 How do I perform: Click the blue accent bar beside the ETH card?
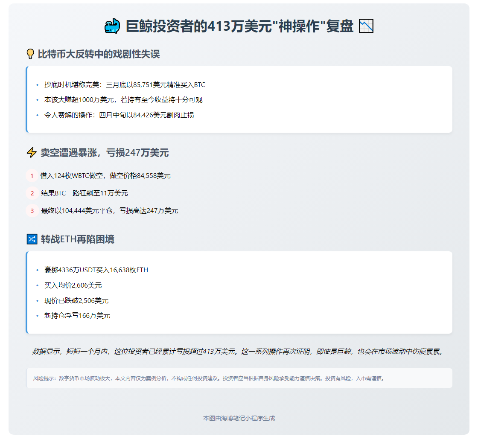26,293
